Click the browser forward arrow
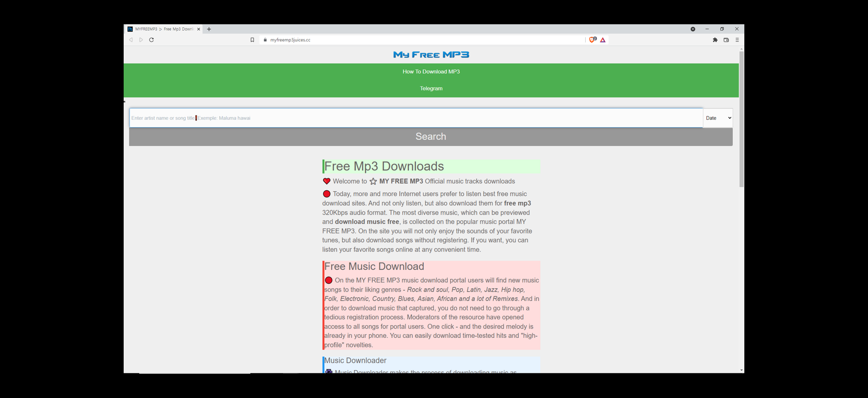 141,40
